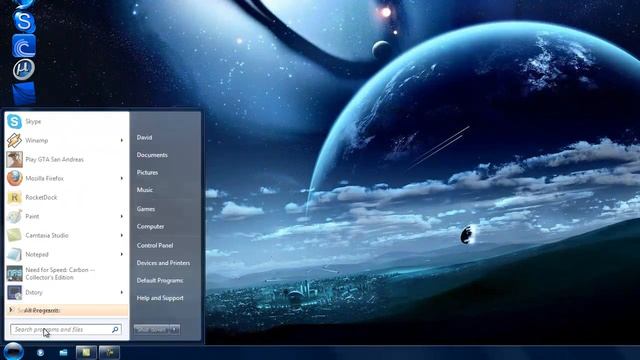Open Control Panel
Image resolution: width=640 pixels, height=360 pixels.
click(155, 245)
